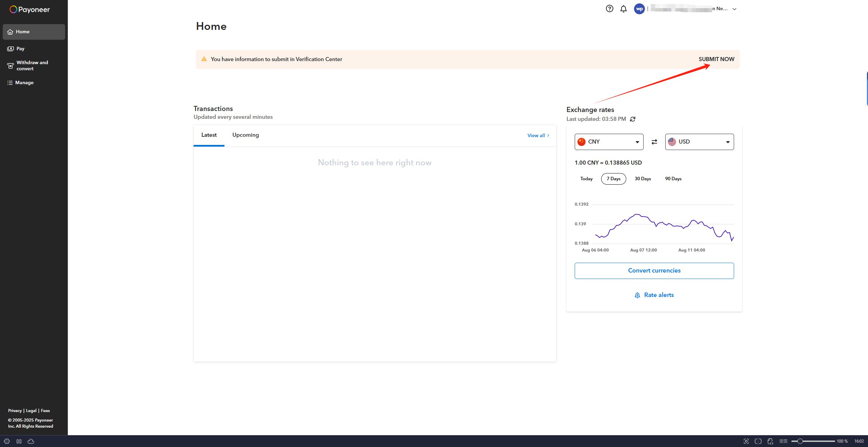Open View all transactions
This screenshot has width=868, height=447.
pyautogui.click(x=538, y=135)
